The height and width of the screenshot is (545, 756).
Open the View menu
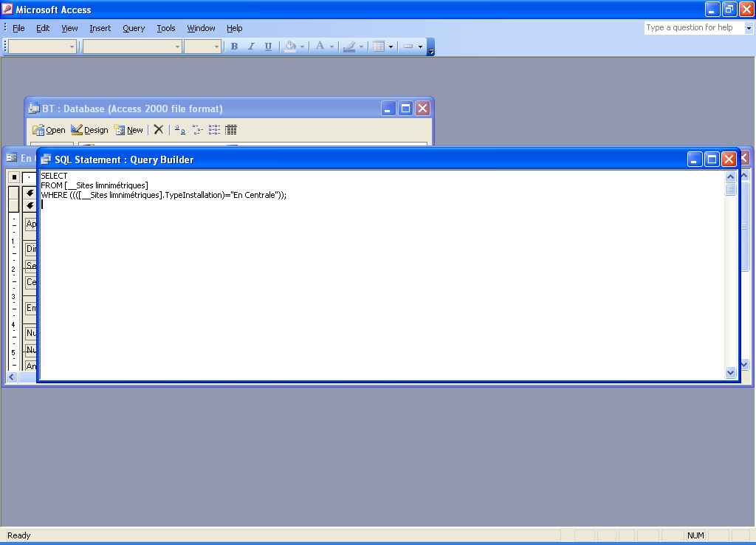click(x=69, y=29)
